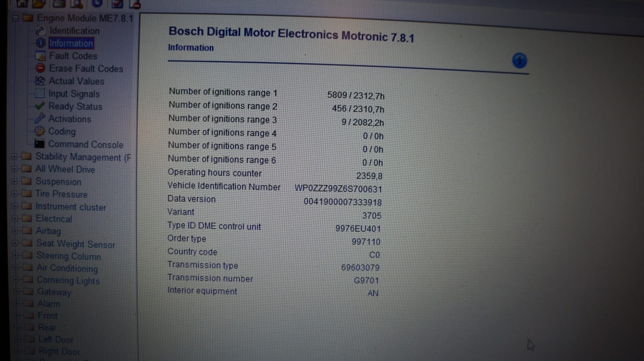Open the Air Conditioning module
Image resolution: width=644 pixels, height=361 pixels.
click(67, 268)
